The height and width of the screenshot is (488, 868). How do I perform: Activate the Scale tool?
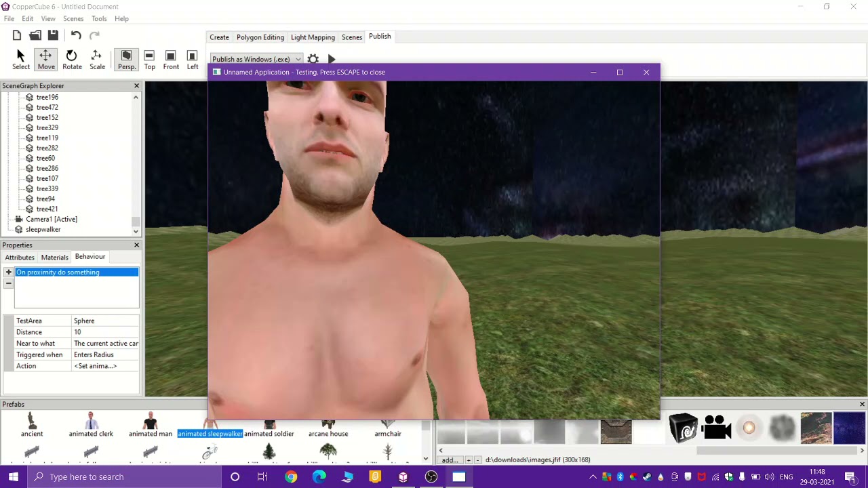click(x=97, y=60)
